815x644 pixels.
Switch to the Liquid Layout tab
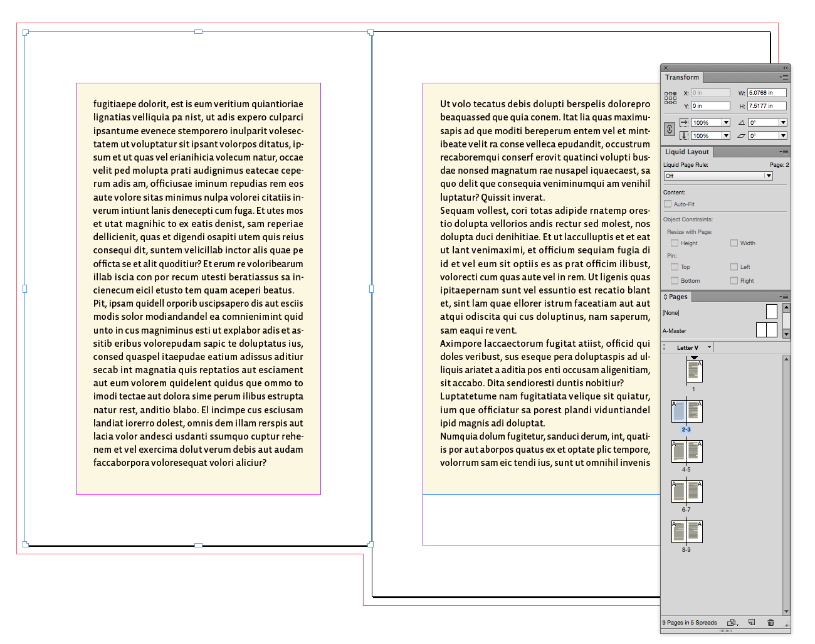687,152
